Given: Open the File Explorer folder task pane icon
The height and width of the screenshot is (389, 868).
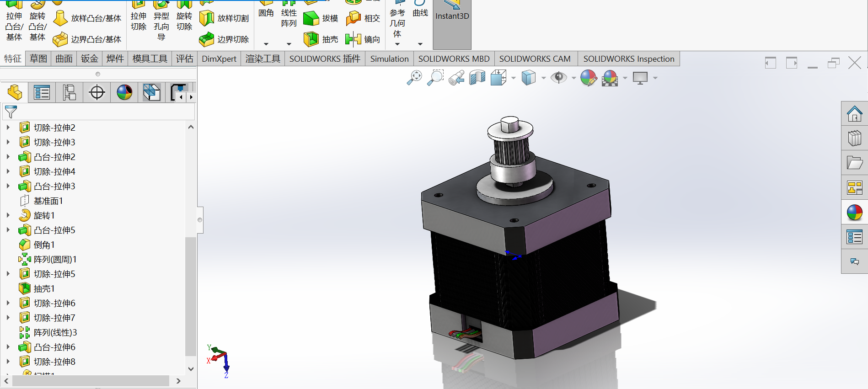Looking at the screenshot, I should tap(854, 163).
